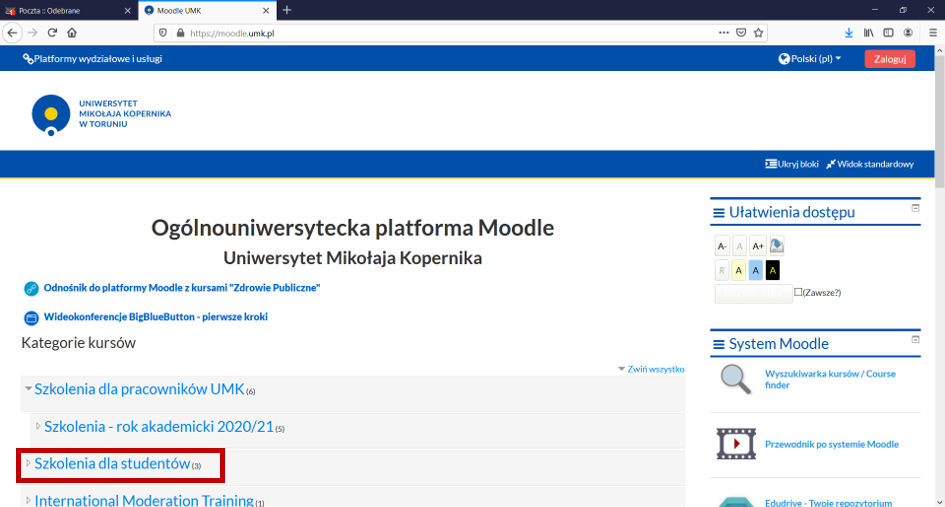Decrease font size with A- button
This screenshot has height=507, width=945.
(x=722, y=246)
